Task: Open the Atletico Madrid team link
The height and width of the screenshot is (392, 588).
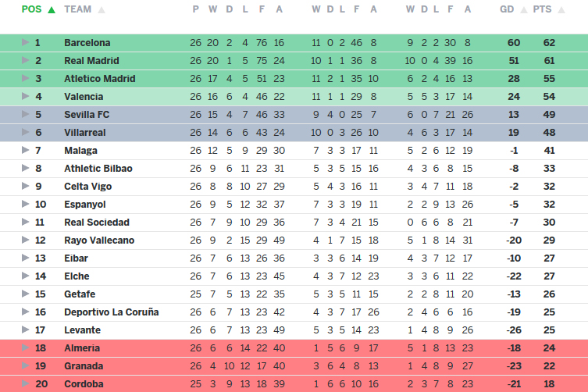Action: point(99,79)
